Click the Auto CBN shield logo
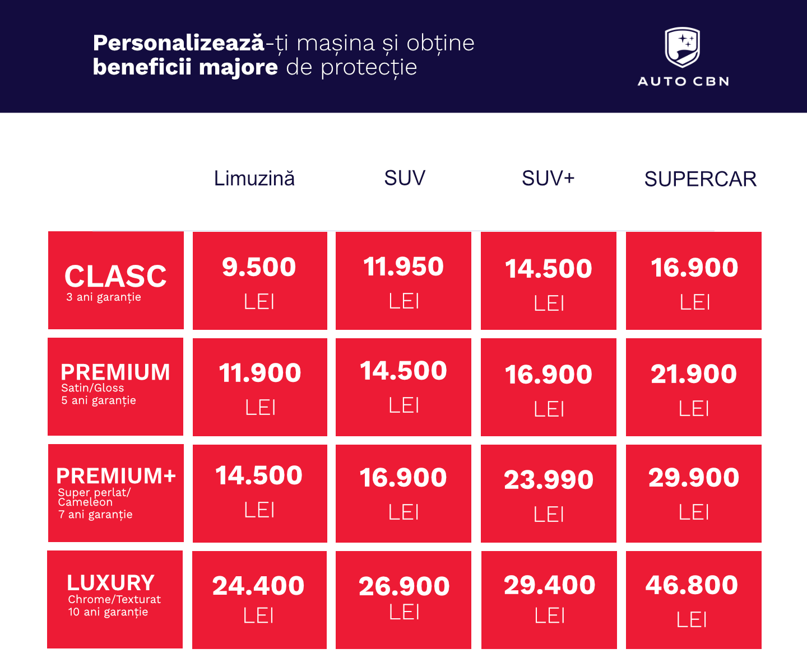 click(x=682, y=47)
